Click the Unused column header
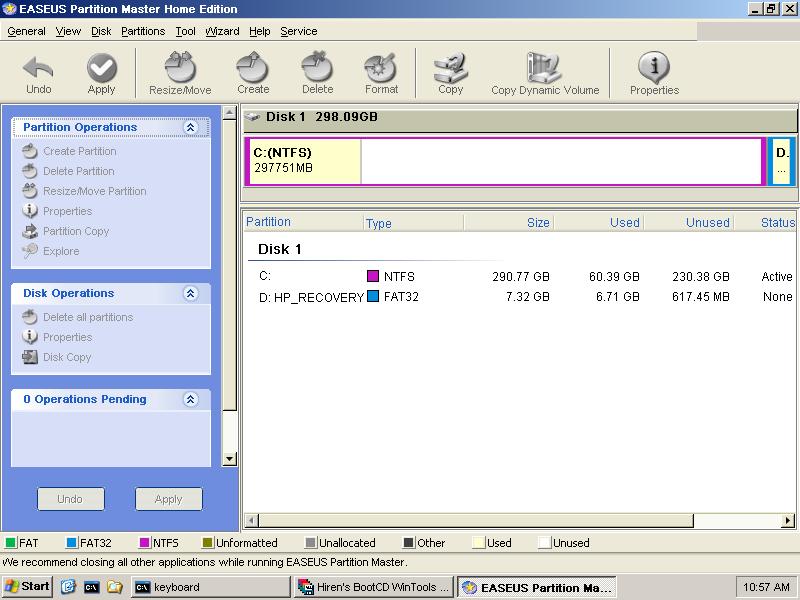800x600 pixels. [x=688, y=222]
